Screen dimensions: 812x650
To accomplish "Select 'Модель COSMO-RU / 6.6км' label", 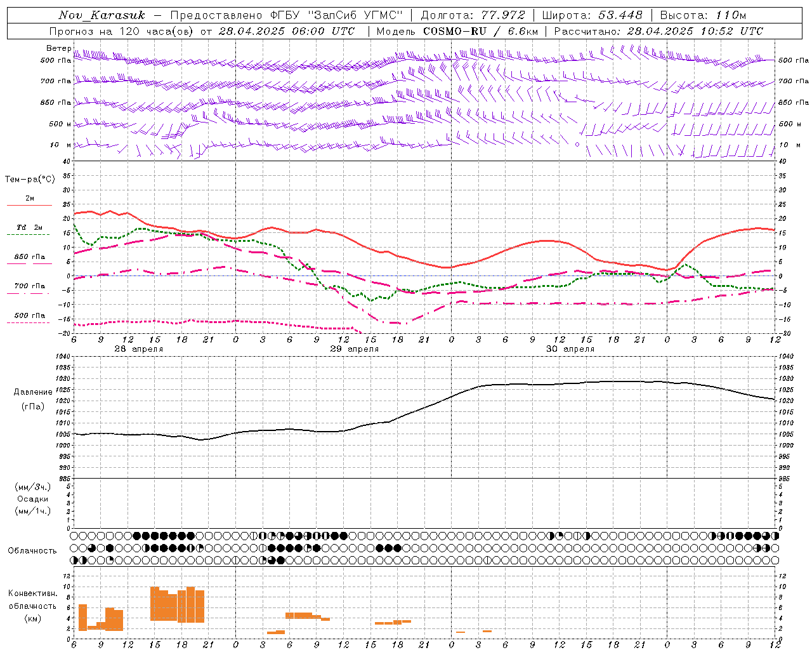I will 457,31.
